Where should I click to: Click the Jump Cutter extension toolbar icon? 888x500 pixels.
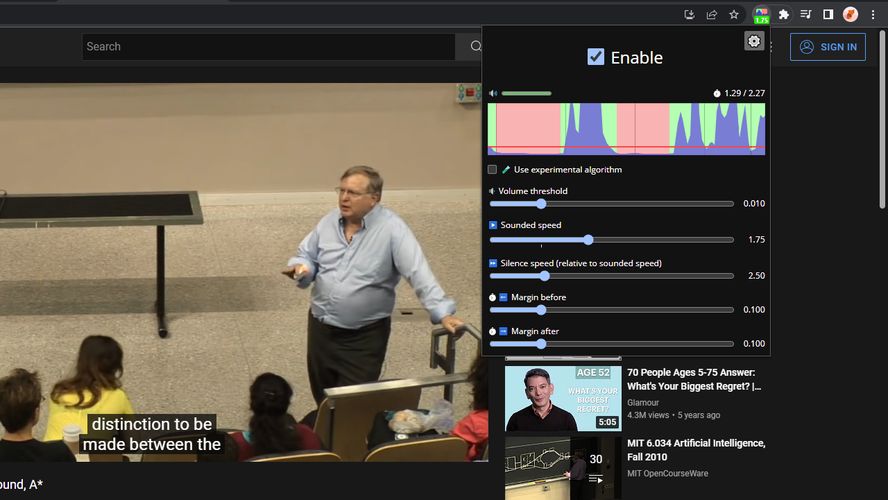(x=761, y=15)
